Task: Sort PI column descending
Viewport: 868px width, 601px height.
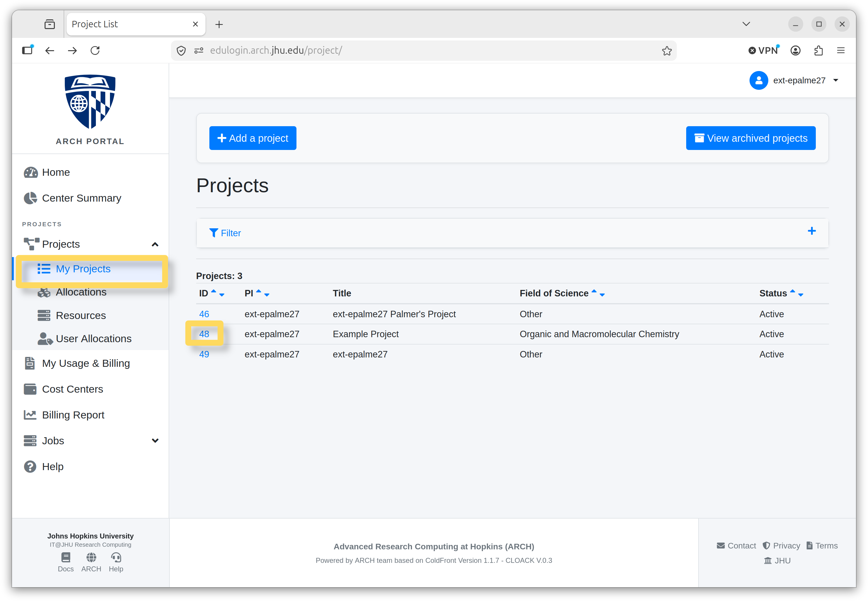Action: pyautogui.click(x=267, y=295)
